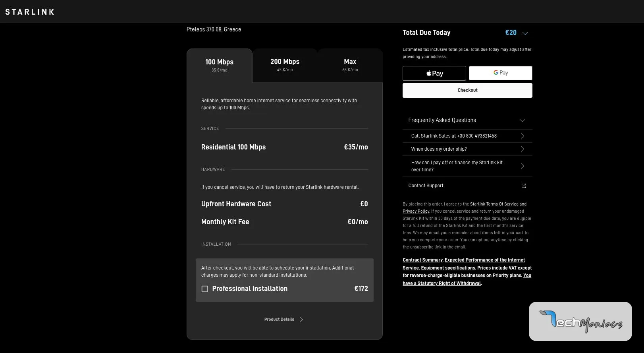Open the Equipment specifications link
644x353 pixels.
click(x=448, y=268)
